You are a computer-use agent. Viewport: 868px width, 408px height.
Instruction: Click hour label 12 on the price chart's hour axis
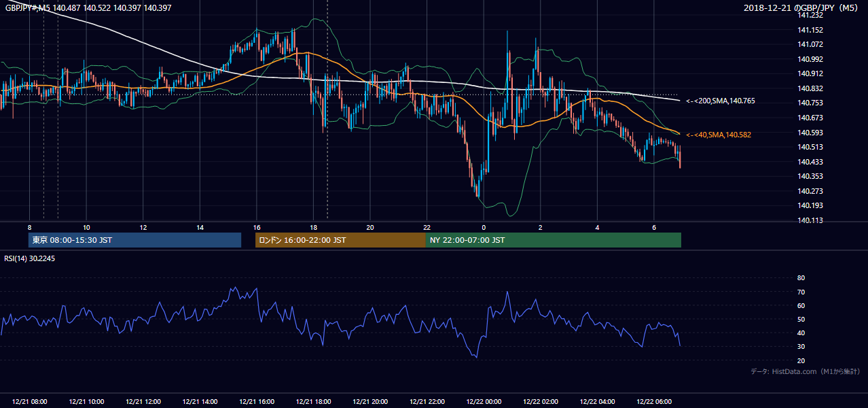(x=143, y=227)
